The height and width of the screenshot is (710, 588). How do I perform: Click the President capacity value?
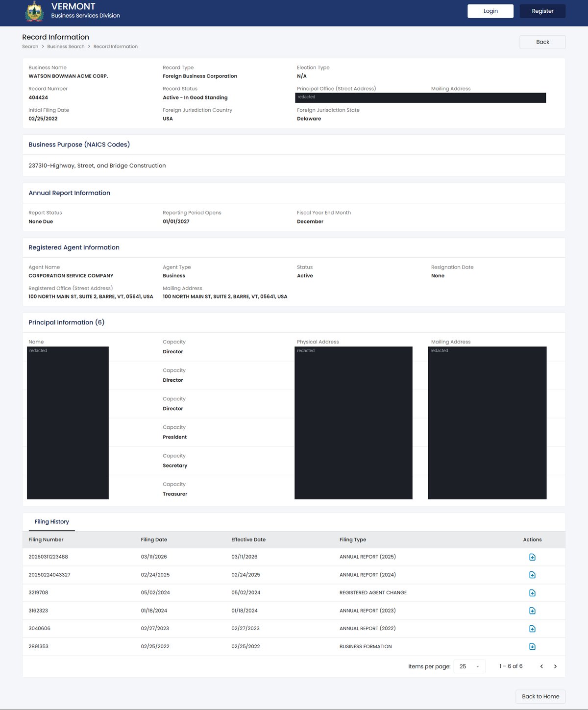click(x=174, y=437)
